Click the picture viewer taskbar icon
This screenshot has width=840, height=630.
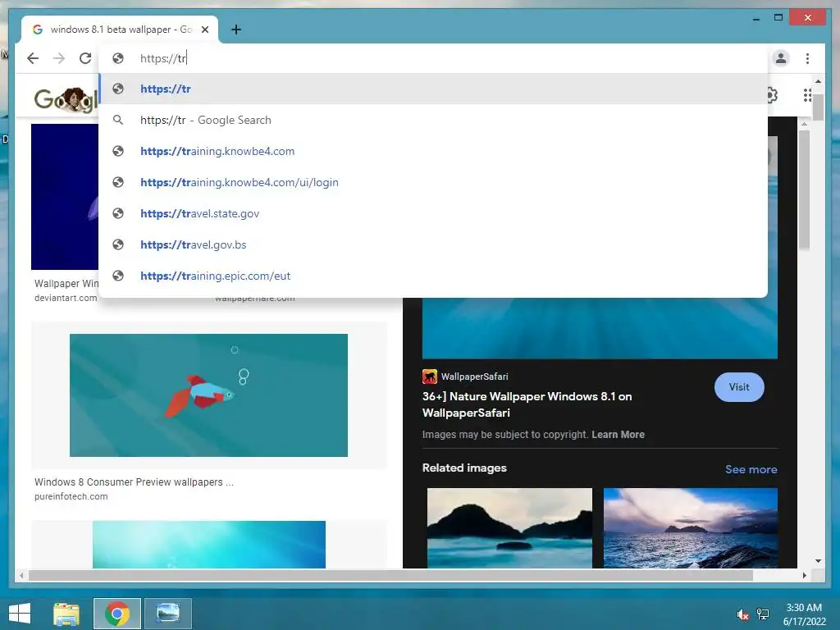(167, 614)
